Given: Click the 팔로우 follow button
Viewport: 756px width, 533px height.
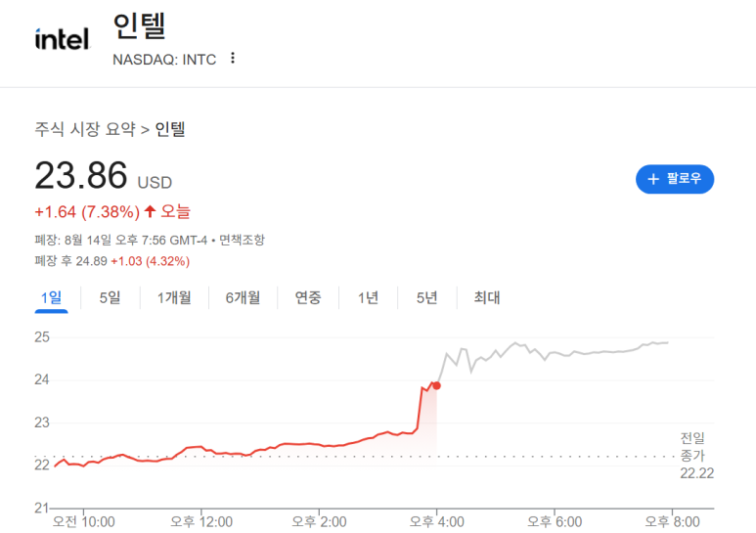Looking at the screenshot, I should click(x=675, y=179).
